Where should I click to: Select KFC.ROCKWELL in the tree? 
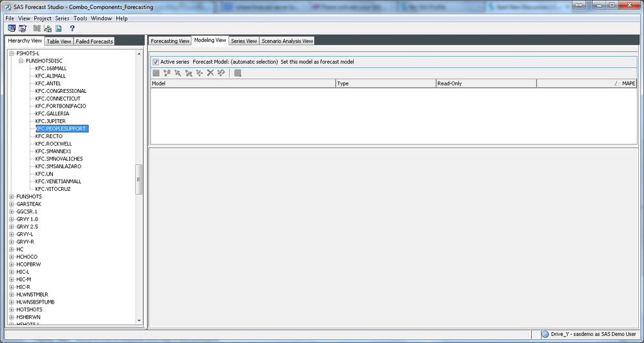pos(54,144)
